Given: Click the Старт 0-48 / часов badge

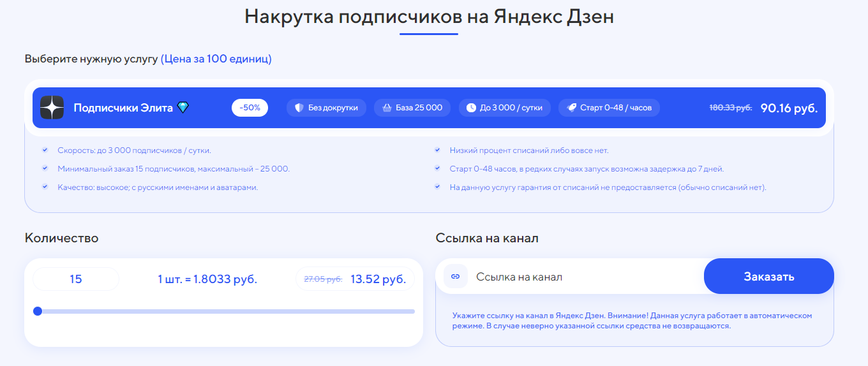Looking at the screenshot, I should click(x=609, y=108).
